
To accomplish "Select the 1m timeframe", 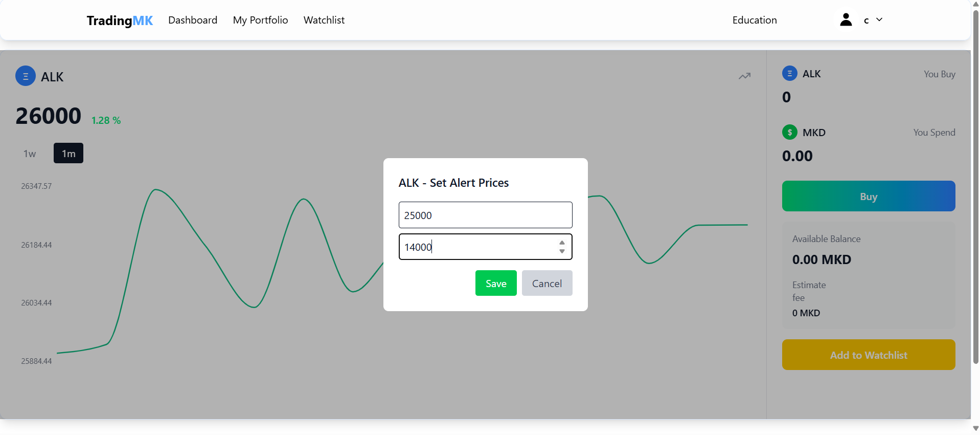I will click(69, 154).
